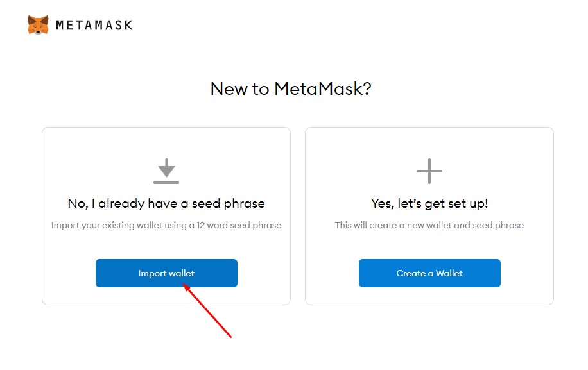Image resolution: width=588 pixels, height=370 pixels.
Task: Click the word "MetaMask?" in main heading
Action: (x=323, y=88)
